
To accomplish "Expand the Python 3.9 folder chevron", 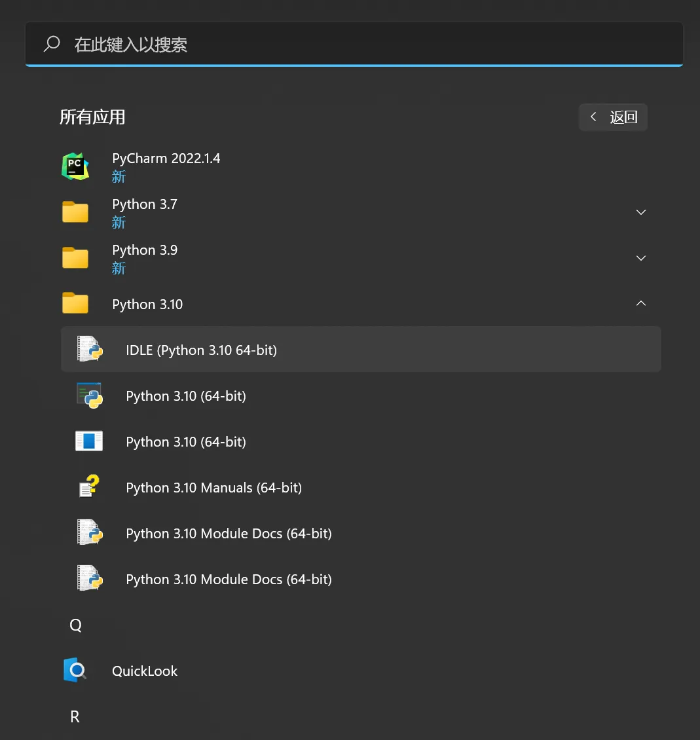I will tap(641, 258).
